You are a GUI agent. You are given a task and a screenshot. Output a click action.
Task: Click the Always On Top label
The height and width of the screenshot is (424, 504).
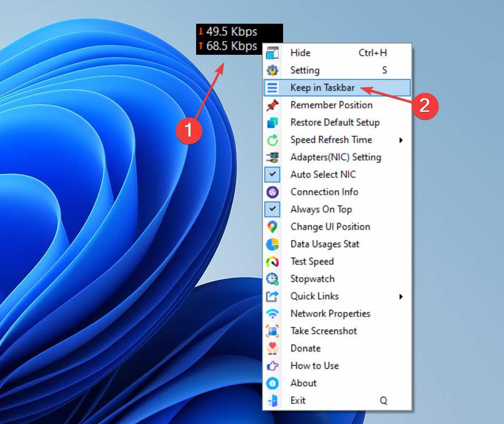click(x=321, y=210)
